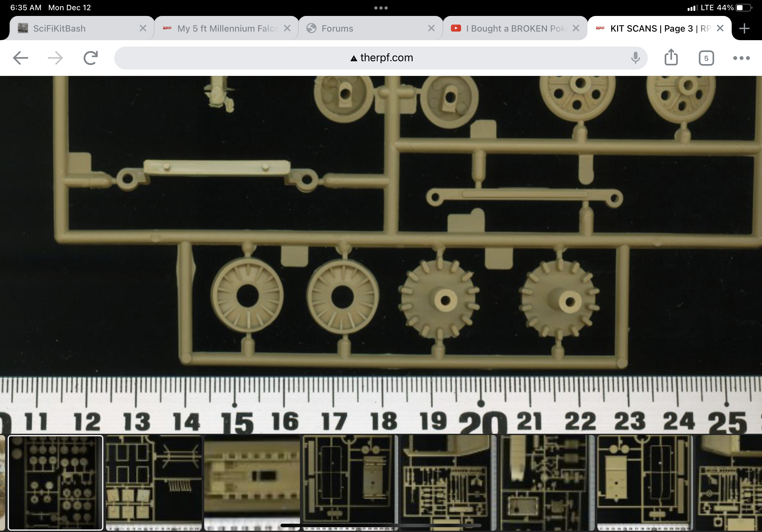This screenshot has height=532, width=762.
Task: Tap the main kit scan sprue image
Action: tap(381, 255)
